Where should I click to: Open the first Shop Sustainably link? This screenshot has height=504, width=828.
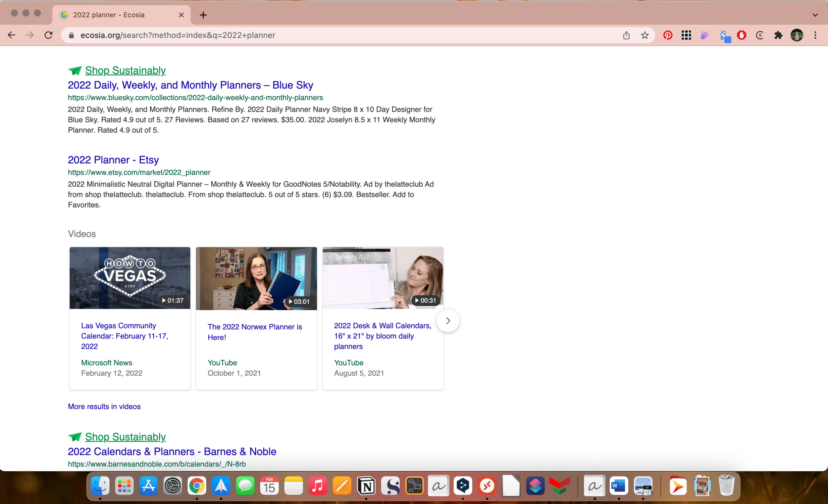coord(125,70)
